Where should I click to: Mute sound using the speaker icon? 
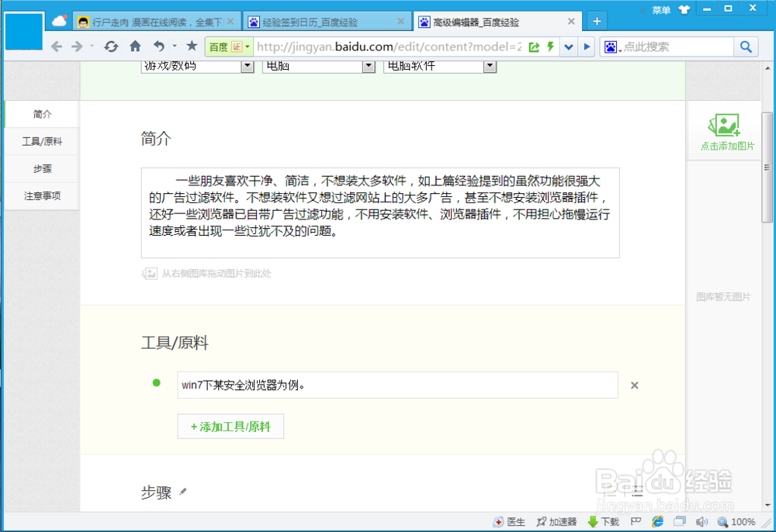pyautogui.click(x=702, y=521)
